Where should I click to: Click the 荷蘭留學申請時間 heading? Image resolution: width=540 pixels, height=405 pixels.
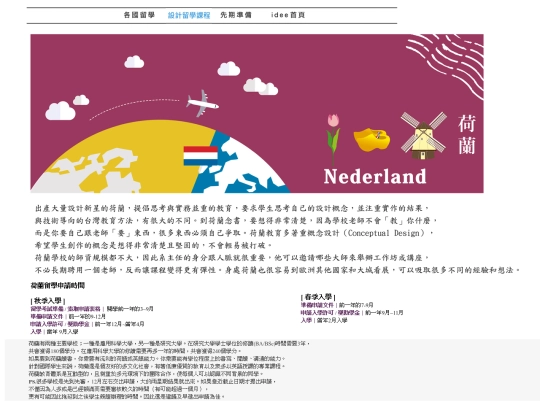(x=58, y=285)
